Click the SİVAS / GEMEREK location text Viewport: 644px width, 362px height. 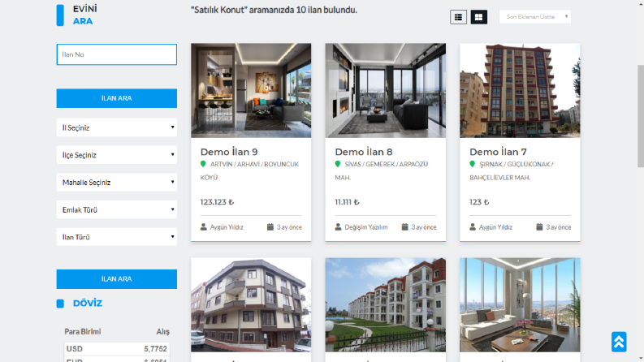click(382, 170)
